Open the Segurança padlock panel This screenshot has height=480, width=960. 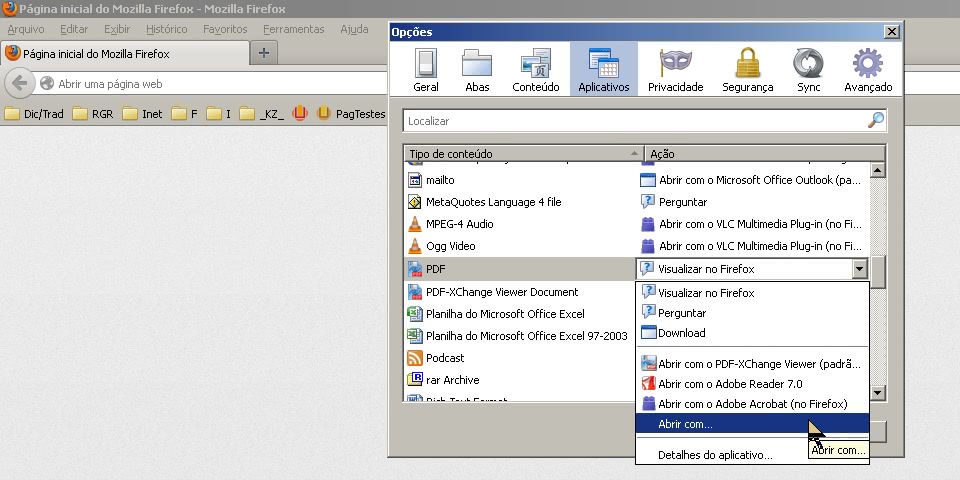point(747,70)
